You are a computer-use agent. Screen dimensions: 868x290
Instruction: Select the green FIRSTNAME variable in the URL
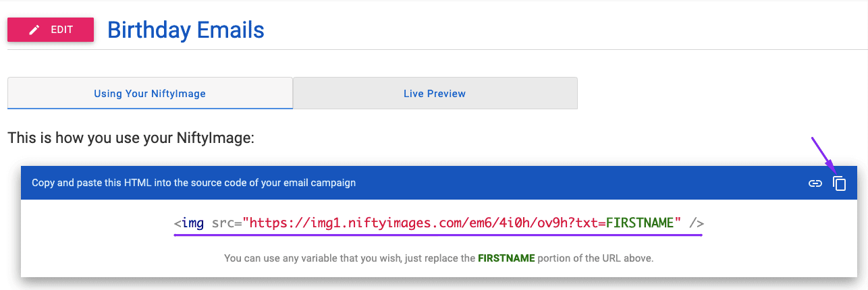pos(640,223)
